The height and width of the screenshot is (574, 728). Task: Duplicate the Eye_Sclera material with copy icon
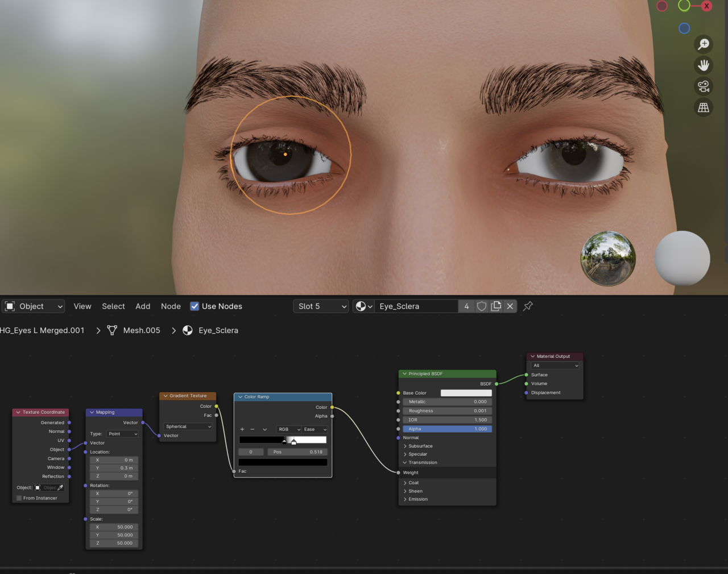coord(496,306)
